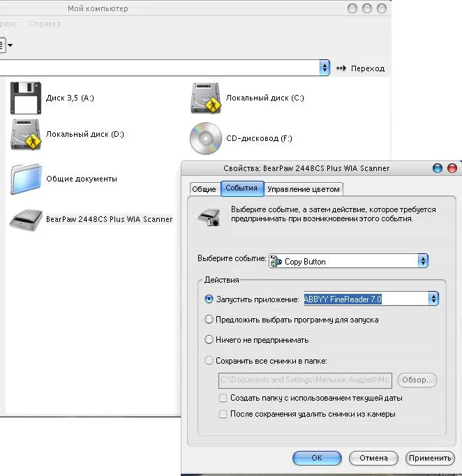Select the Запустить приложение radio button
Viewport: 462px width, 476px height.
[x=209, y=299]
